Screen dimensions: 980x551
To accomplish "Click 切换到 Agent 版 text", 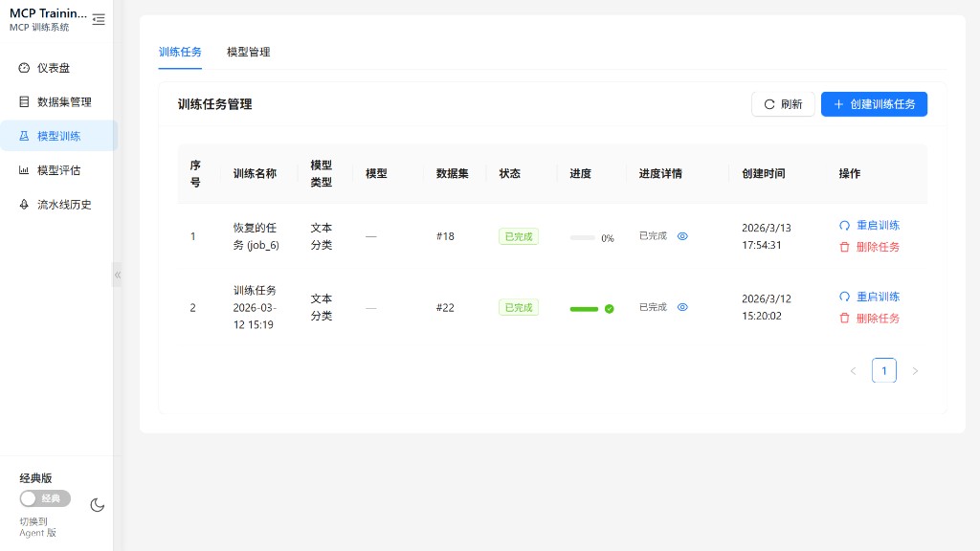I will [37, 527].
